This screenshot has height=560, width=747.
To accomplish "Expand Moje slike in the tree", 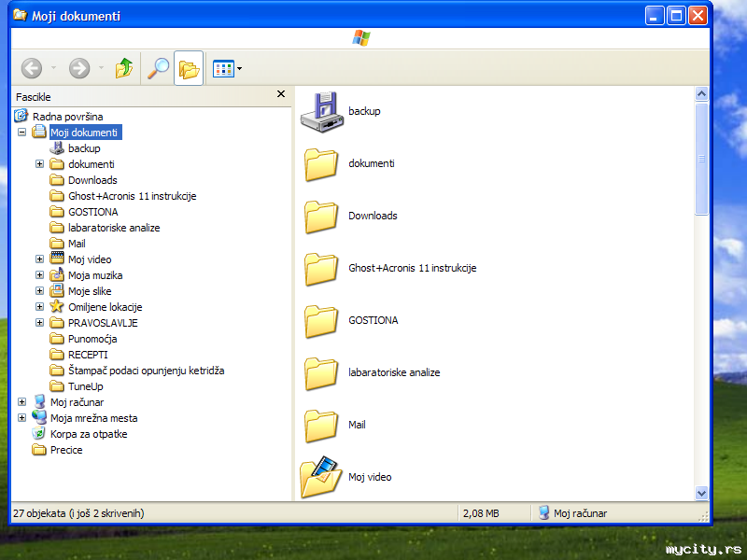I will 39,290.
